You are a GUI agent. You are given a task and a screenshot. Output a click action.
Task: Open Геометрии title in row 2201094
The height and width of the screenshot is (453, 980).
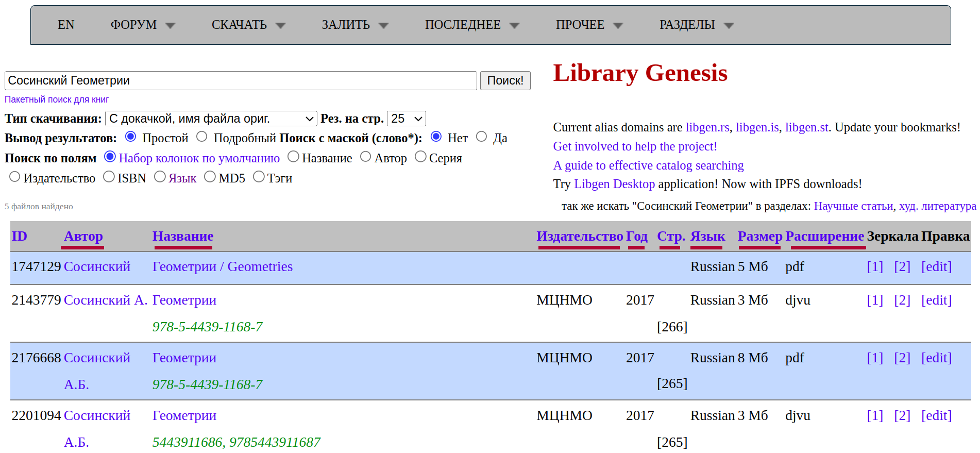pos(184,415)
